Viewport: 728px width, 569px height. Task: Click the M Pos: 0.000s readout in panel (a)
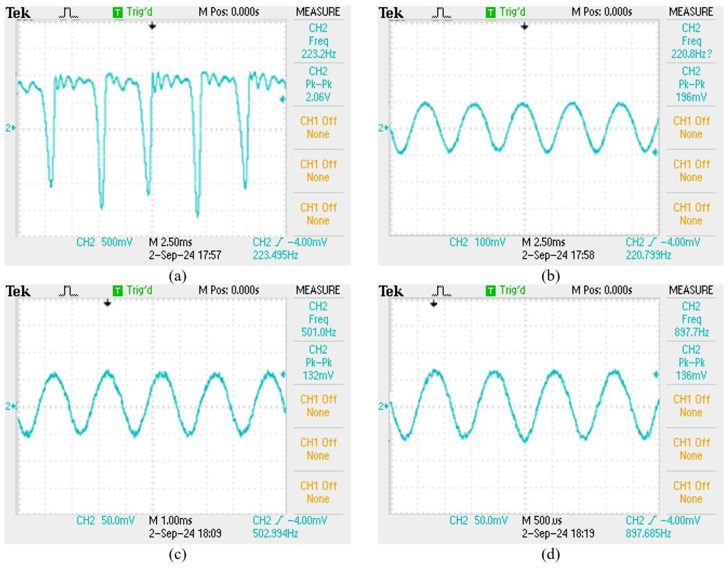click(229, 12)
